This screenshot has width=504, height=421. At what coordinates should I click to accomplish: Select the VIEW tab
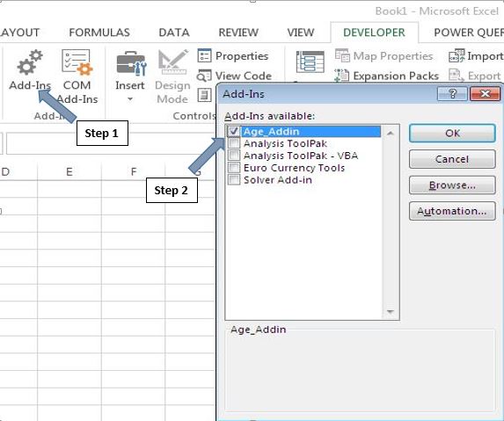301,33
